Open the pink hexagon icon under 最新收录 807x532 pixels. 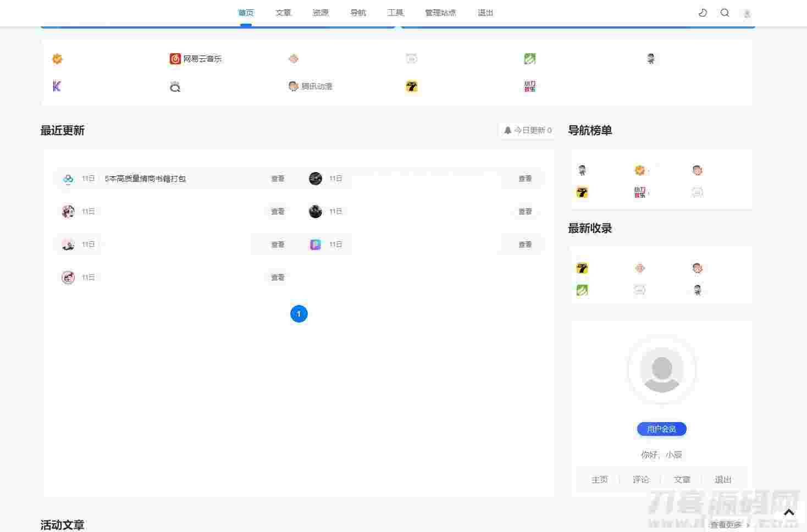pyautogui.click(x=640, y=268)
